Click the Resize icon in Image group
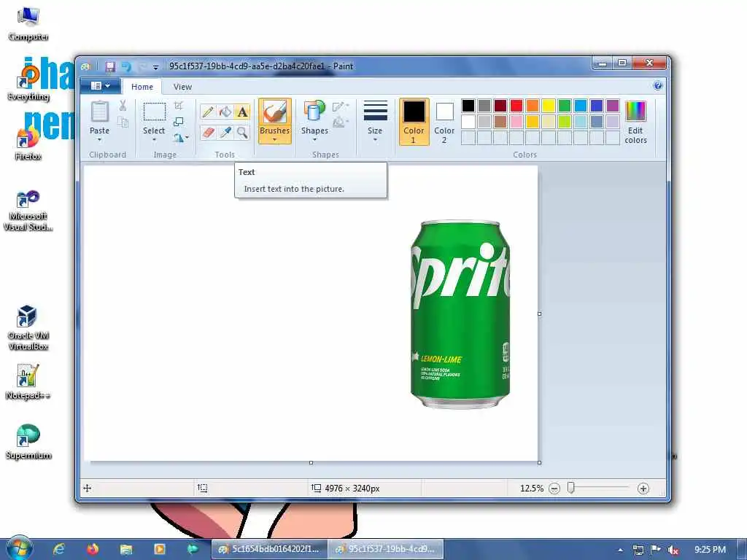The height and width of the screenshot is (560, 747). [x=179, y=122]
